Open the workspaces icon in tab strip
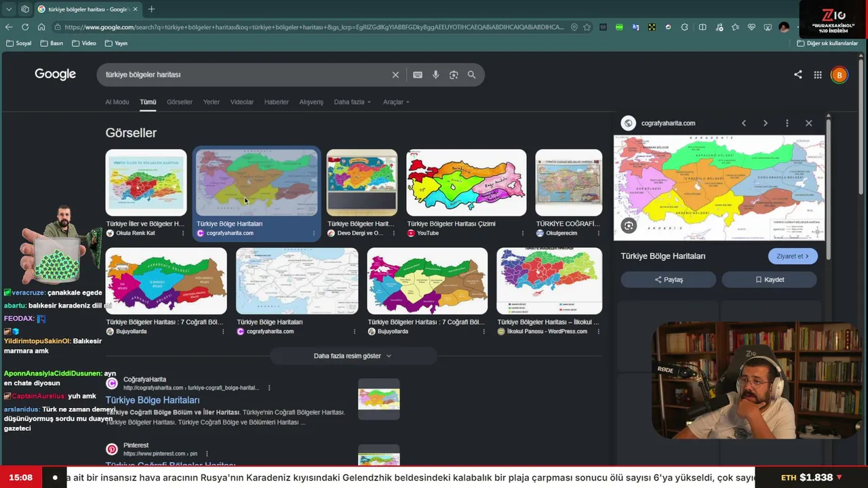 [x=25, y=9]
